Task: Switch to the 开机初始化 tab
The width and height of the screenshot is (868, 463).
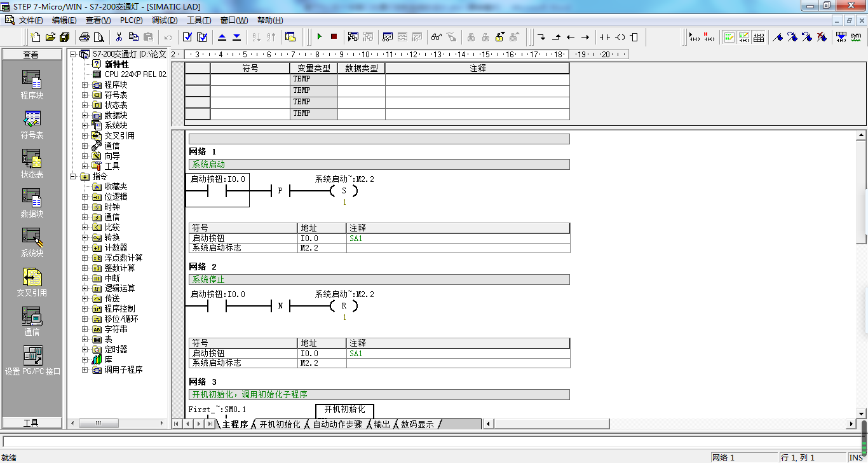Action: [x=280, y=424]
